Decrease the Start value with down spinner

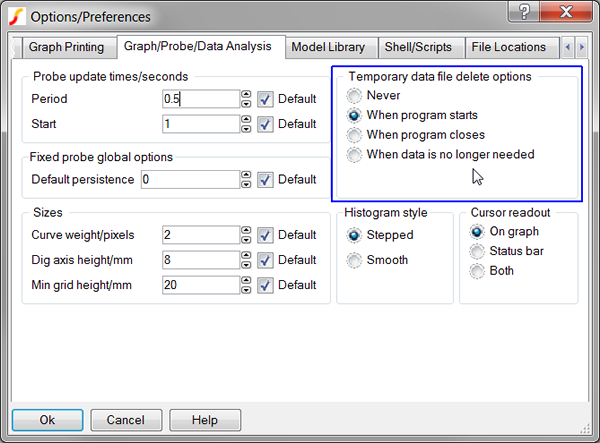pos(246,129)
